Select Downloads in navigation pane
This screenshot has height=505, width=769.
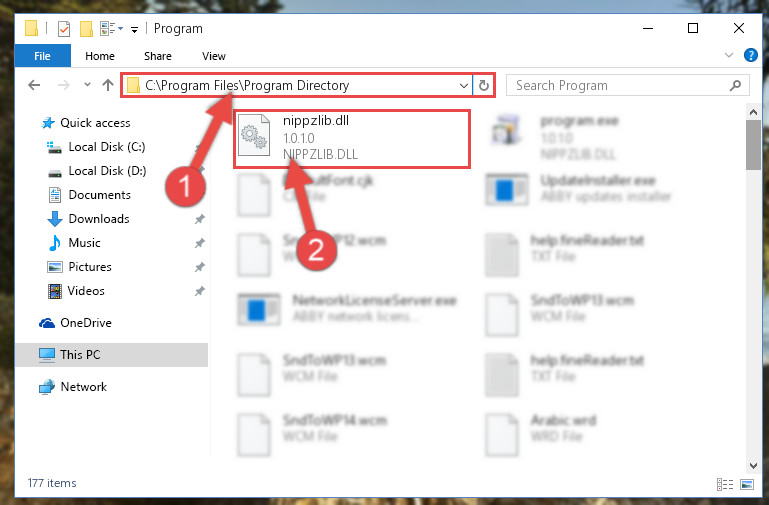[99, 219]
